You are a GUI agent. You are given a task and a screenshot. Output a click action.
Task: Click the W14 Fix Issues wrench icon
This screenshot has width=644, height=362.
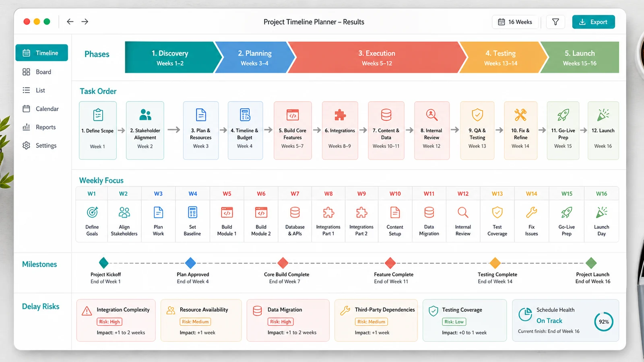coord(532,212)
